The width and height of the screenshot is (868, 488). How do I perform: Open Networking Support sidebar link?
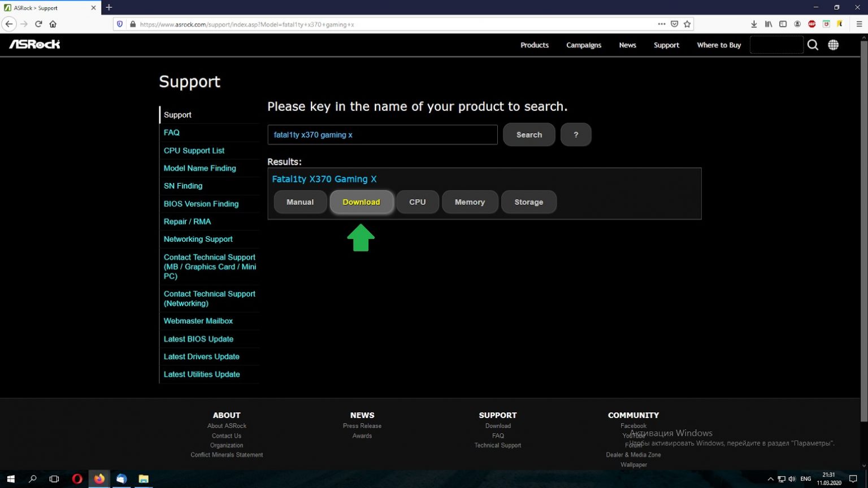[x=198, y=239]
